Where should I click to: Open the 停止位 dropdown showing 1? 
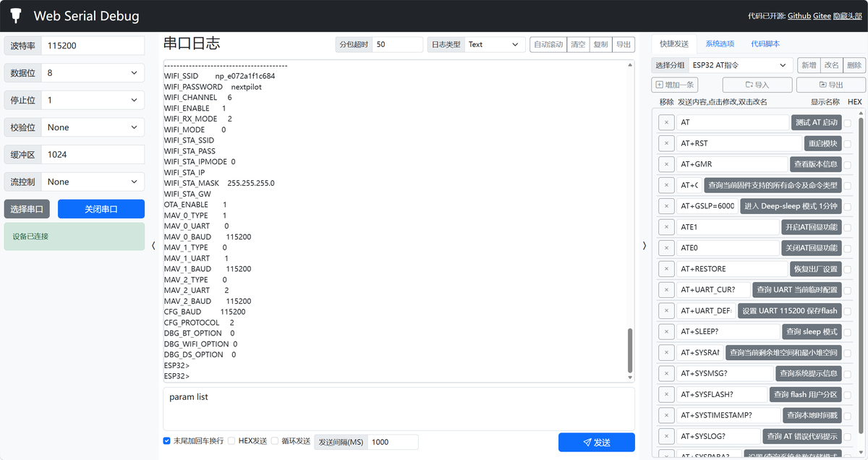point(93,100)
